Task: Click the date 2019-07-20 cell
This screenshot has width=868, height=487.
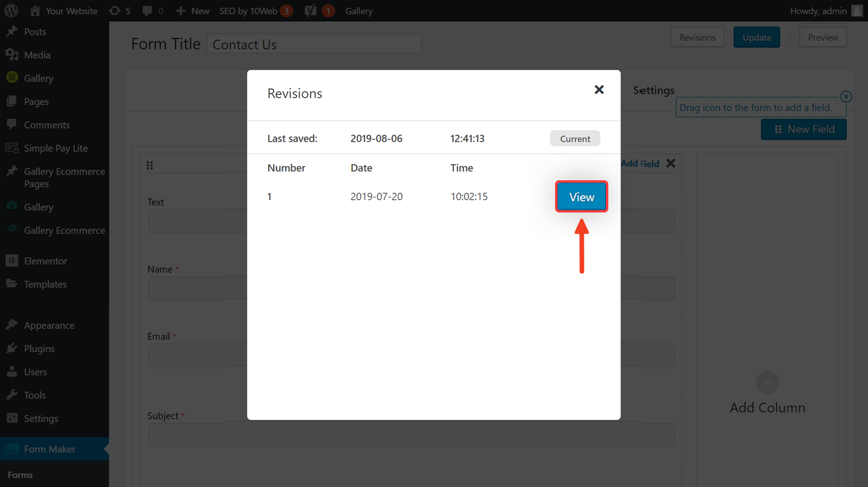Action: [x=377, y=197]
